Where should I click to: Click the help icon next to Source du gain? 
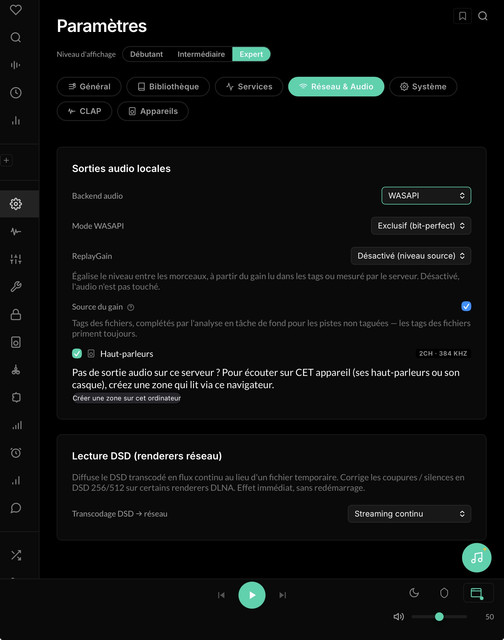click(131, 307)
